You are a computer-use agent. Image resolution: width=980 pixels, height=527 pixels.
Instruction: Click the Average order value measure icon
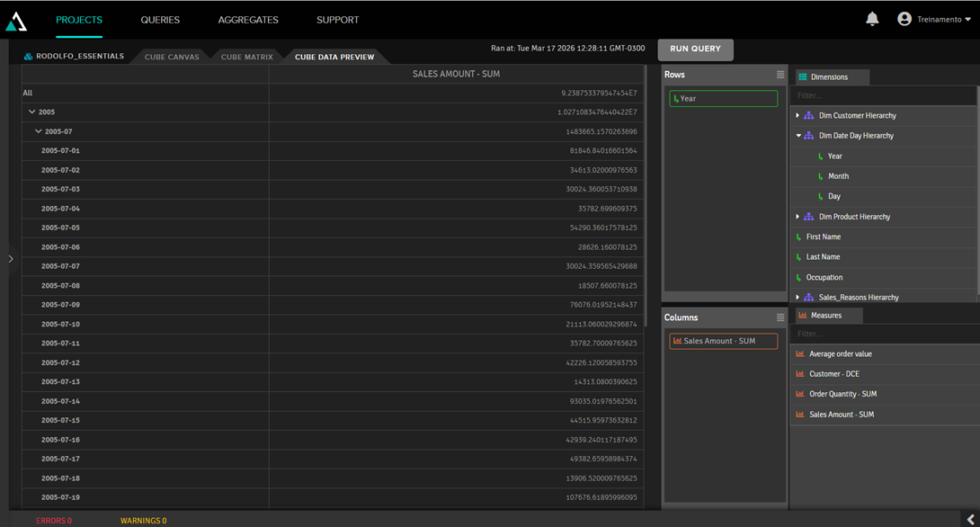pos(800,354)
